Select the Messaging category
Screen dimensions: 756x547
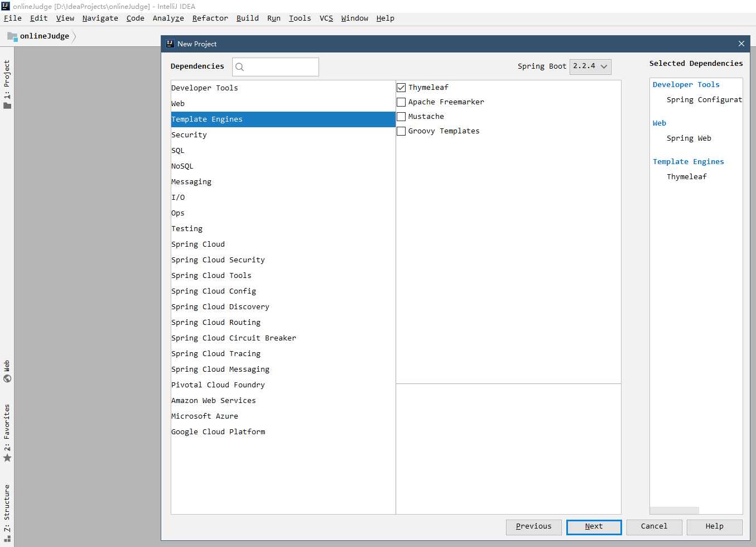click(283, 182)
